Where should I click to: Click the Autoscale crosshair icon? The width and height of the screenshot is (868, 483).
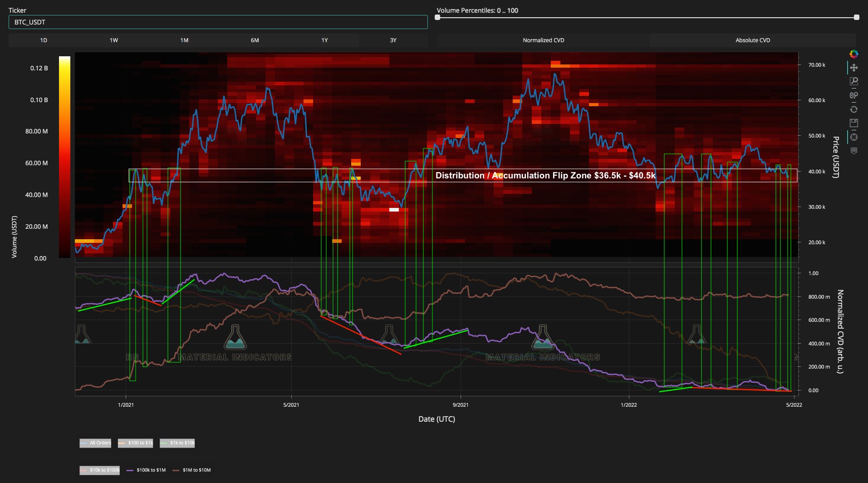coord(854,136)
